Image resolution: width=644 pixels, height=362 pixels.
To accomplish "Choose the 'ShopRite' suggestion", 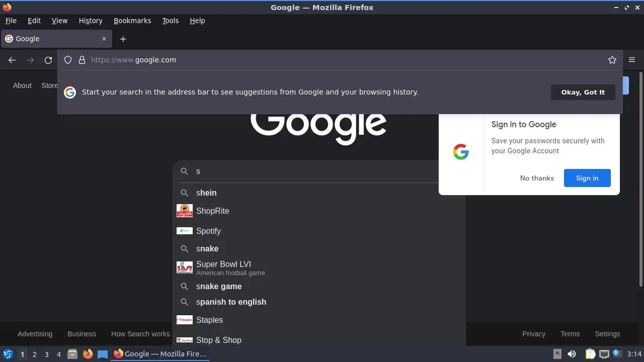I will point(319,211).
